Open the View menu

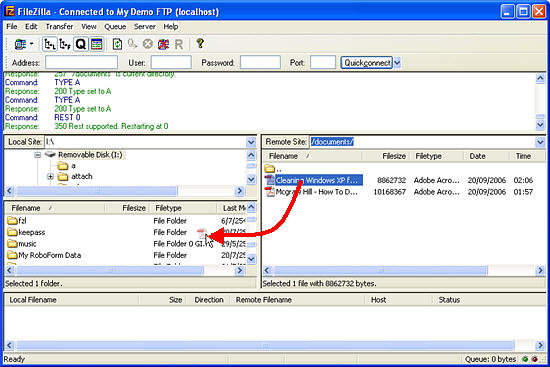89,27
